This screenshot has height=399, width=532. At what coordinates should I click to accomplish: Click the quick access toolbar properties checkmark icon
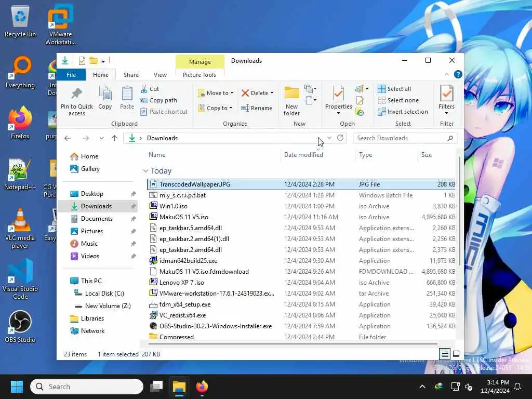click(x=82, y=61)
